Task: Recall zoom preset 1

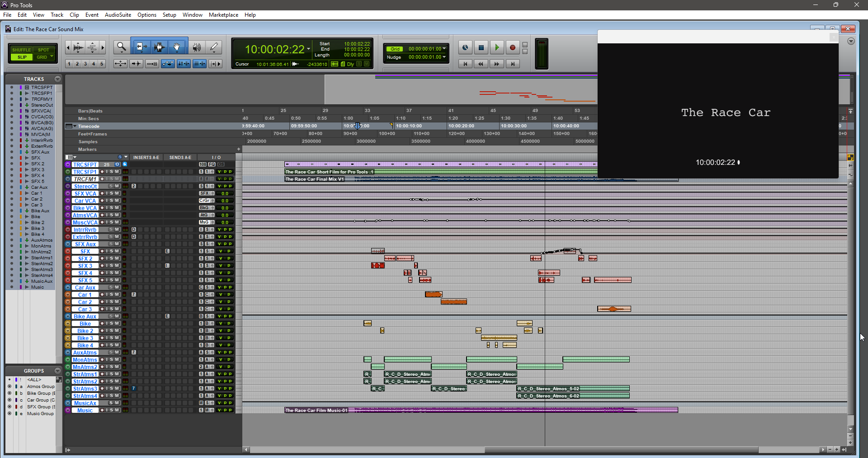Action: [69, 64]
